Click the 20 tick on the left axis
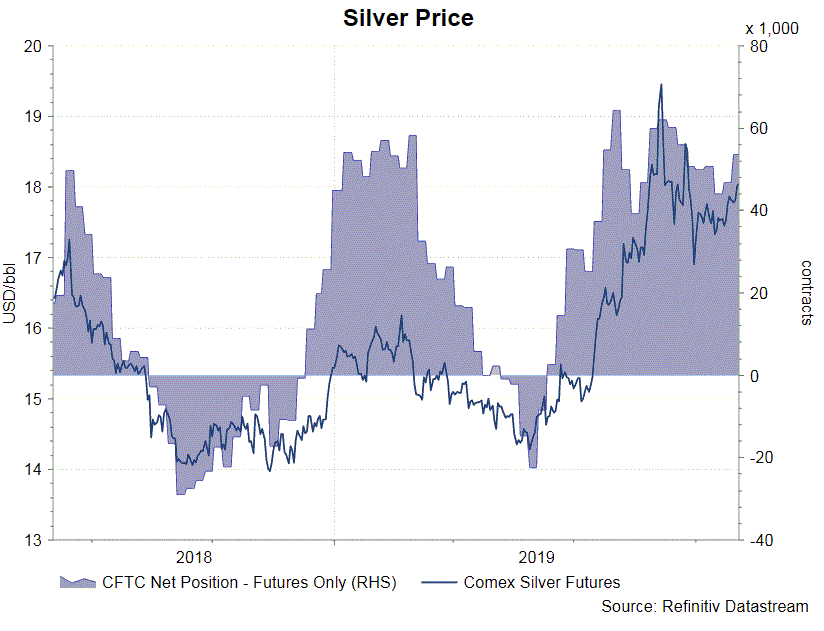824x631 pixels. [34, 46]
